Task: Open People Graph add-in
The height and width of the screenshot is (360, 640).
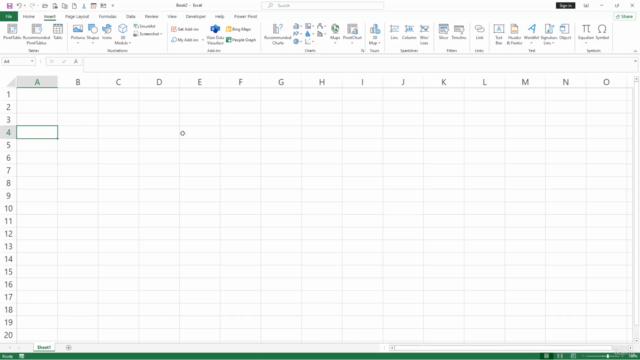Action: pyautogui.click(x=241, y=40)
